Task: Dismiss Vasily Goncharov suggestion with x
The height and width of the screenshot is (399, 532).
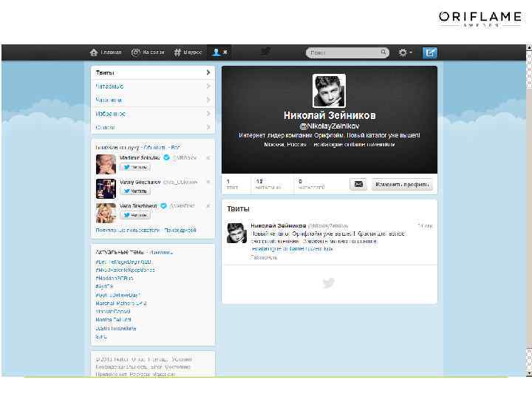Action: coord(208,182)
